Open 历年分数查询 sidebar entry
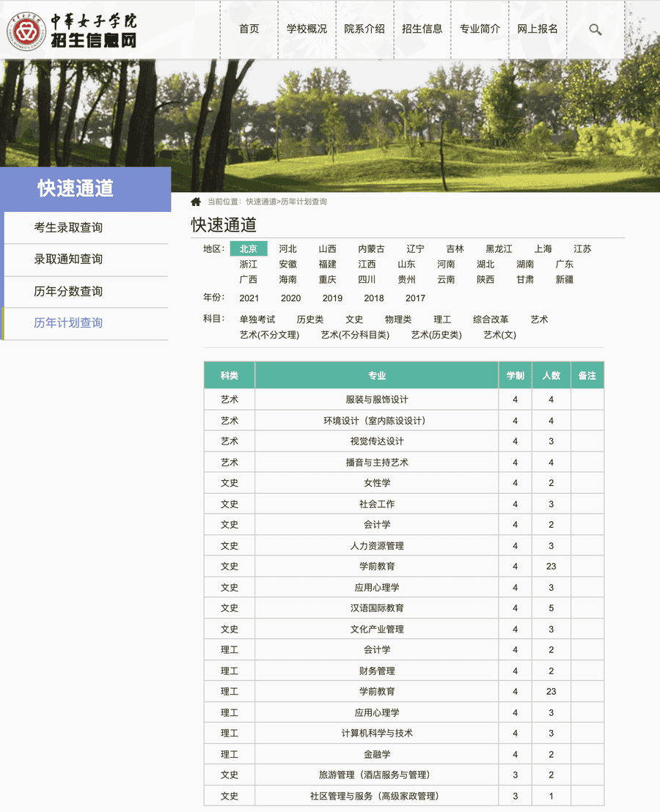The height and width of the screenshot is (812, 660). pyautogui.click(x=68, y=291)
